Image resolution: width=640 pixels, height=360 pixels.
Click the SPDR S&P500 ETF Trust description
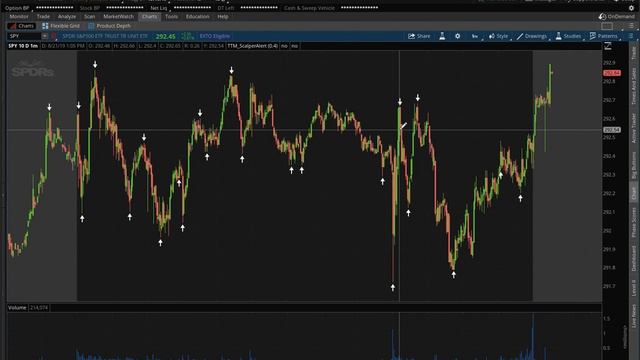click(105, 36)
